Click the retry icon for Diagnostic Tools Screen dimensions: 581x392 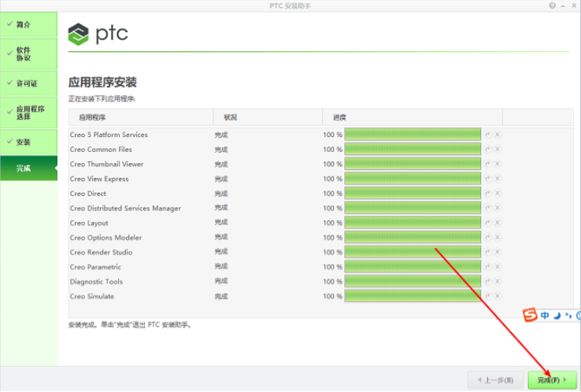point(487,282)
